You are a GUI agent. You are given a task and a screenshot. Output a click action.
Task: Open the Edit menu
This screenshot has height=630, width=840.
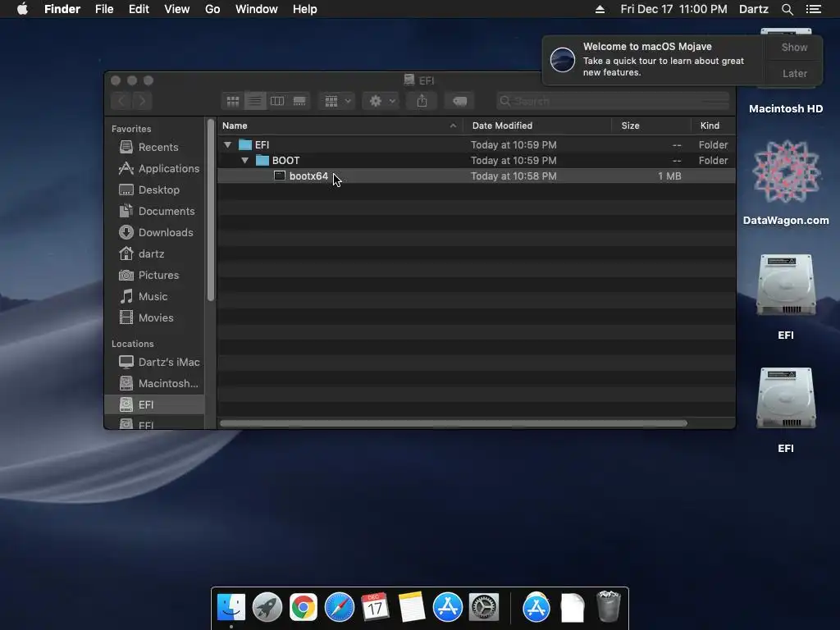139,9
